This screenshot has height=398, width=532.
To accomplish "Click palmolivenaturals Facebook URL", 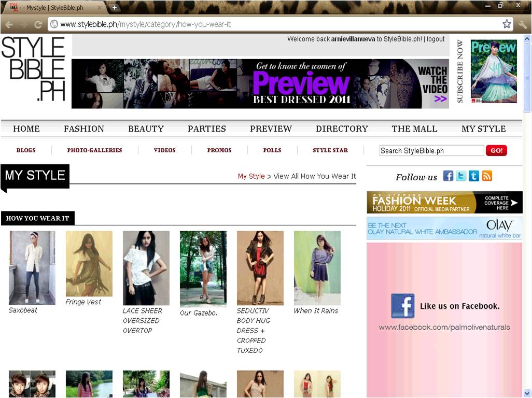I will click(444, 327).
